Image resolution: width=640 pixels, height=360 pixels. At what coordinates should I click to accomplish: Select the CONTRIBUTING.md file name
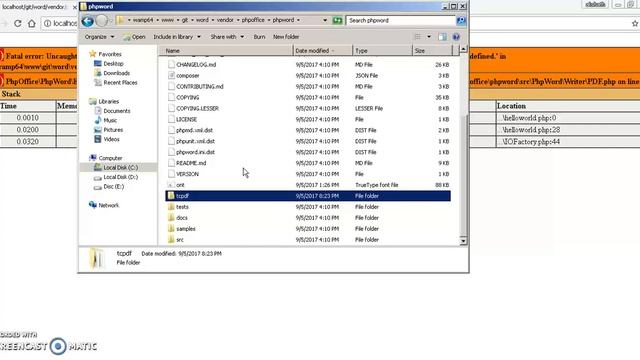tap(200, 87)
